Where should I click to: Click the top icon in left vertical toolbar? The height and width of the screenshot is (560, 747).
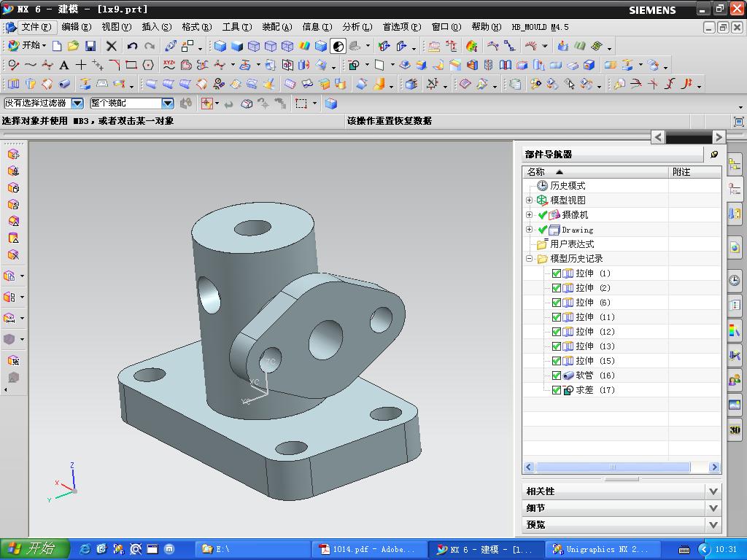[x=13, y=155]
